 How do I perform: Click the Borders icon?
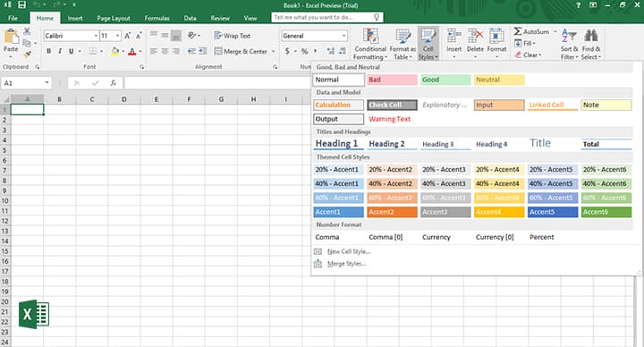(x=93, y=51)
